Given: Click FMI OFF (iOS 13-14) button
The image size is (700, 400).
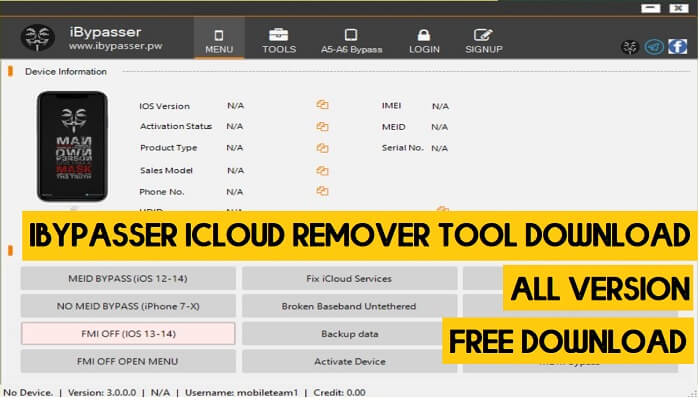Looking at the screenshot, I should coord(128,333).
